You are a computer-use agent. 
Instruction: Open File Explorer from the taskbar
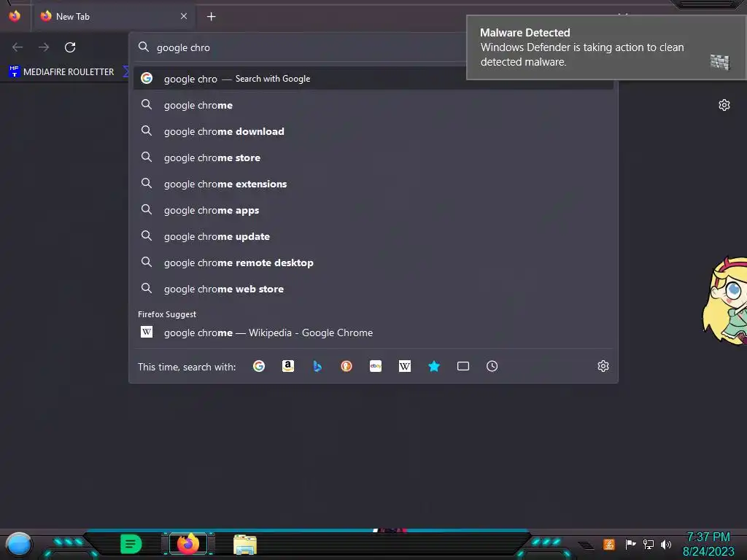click(x=245, y=545)
